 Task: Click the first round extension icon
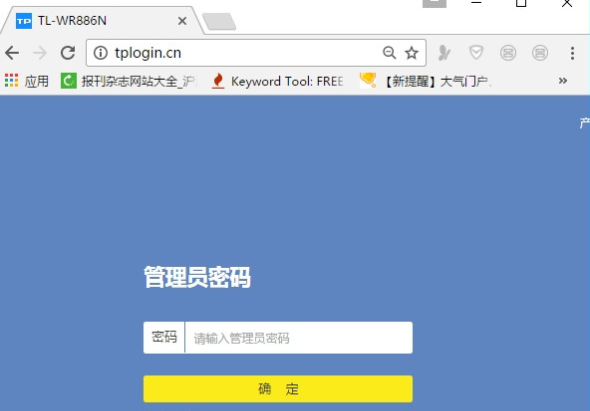(x=508, y=53)
